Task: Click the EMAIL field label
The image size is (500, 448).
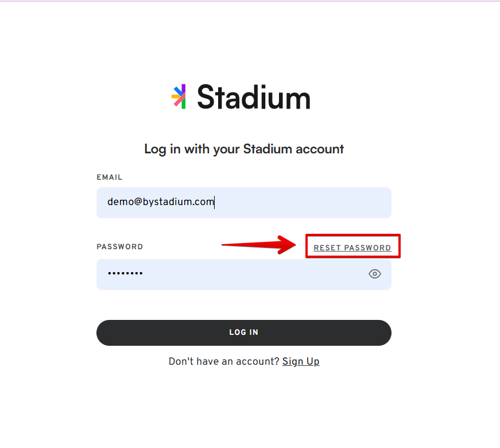Action: 110,177
